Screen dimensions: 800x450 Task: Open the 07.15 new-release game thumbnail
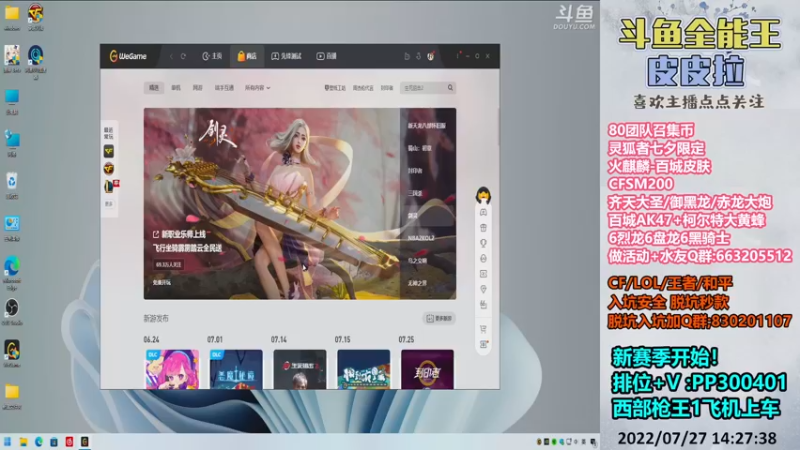363,369
